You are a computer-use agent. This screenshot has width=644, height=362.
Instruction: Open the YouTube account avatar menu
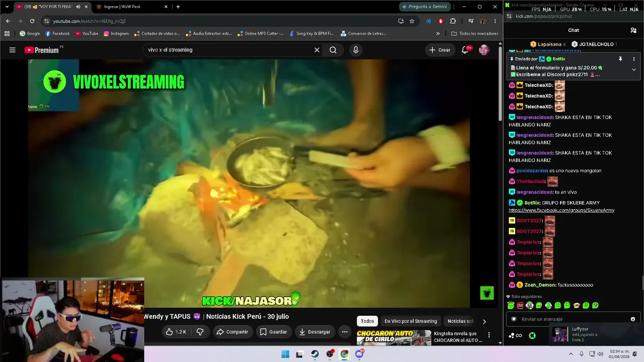coord(484,50)
